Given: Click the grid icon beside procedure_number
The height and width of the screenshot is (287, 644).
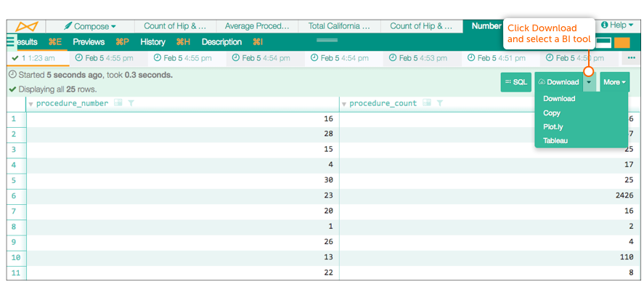Looking at the screenshot, I should [x=118, y=102].
